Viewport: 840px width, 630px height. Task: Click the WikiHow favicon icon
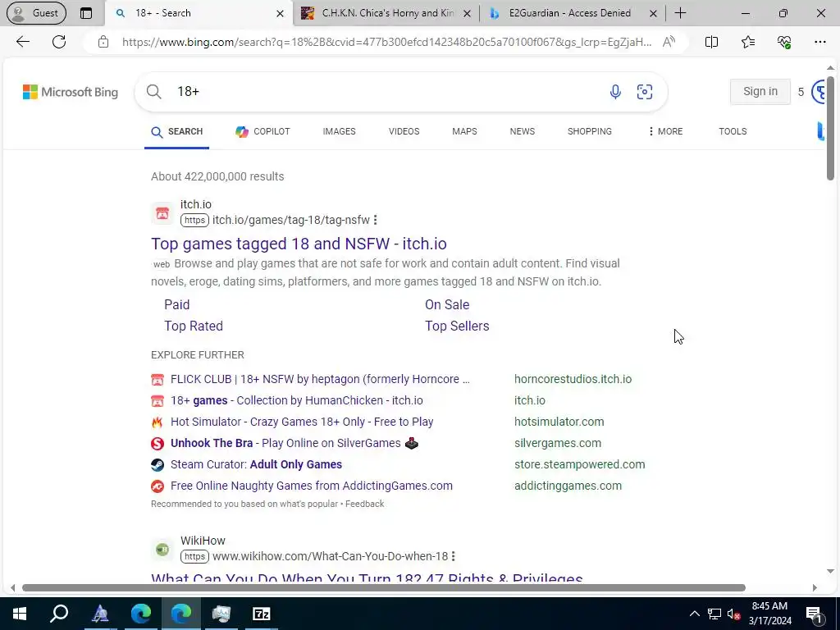point(162,549)
